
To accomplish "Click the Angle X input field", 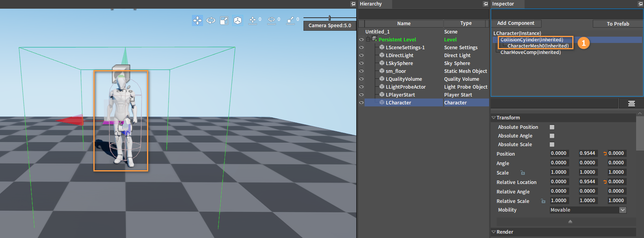I will (560, 163).
